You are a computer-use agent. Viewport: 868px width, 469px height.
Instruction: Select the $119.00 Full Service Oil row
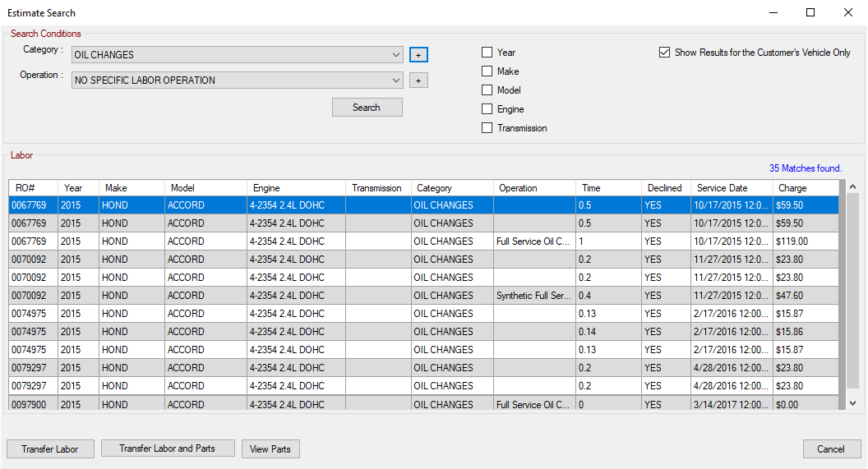[423, 241]
